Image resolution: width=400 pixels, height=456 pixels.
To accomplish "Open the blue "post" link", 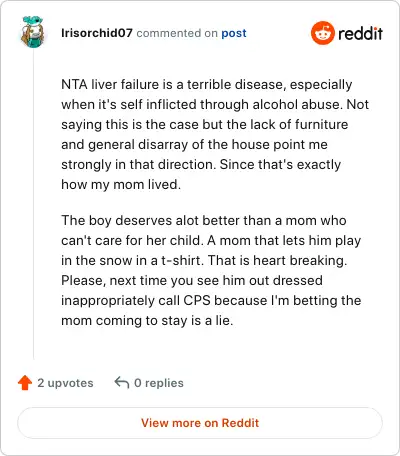I will 234,33.
